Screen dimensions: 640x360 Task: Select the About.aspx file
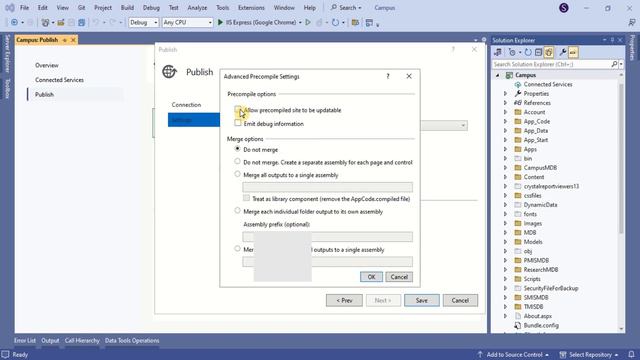(538, 316)
